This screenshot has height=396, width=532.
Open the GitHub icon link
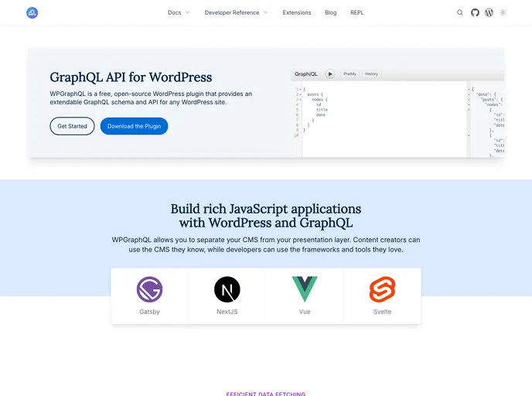(475, 12)
